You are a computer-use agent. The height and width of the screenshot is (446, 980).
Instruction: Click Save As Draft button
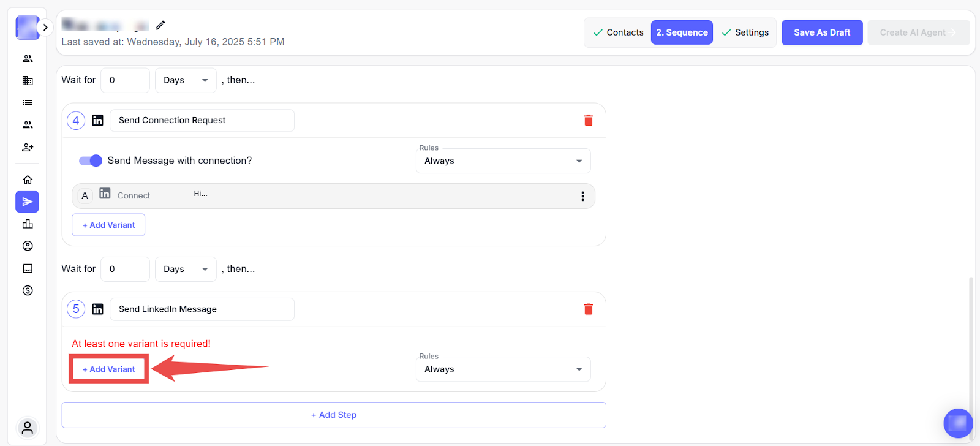(x=822, y=32)
